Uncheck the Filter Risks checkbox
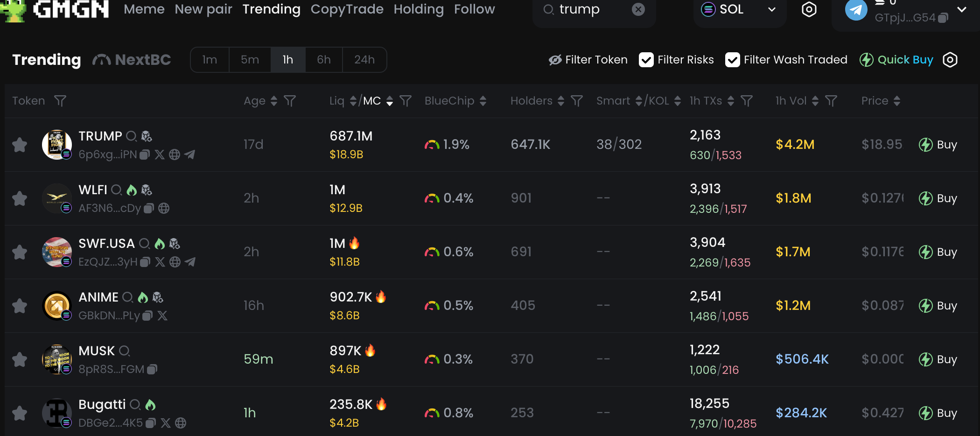 [x=646, y=60]
